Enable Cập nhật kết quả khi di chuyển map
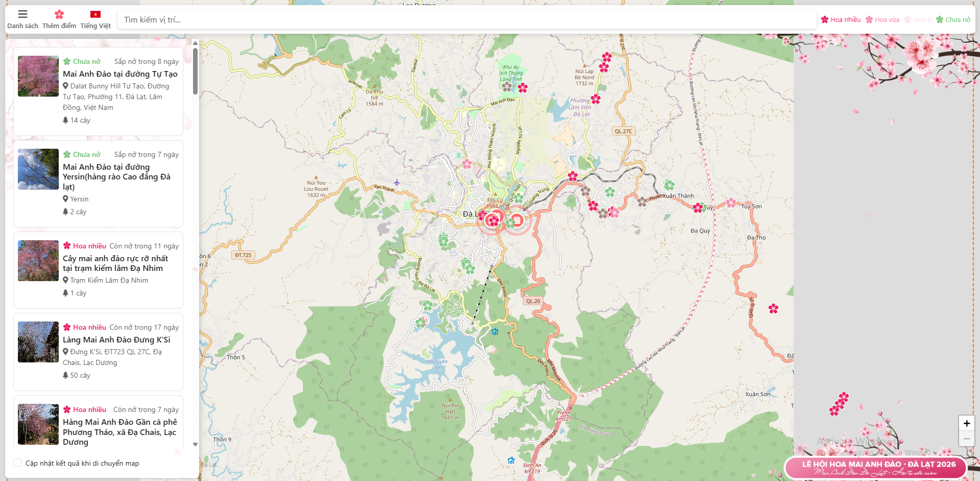The image size is (980, 481). pos(17,463)
